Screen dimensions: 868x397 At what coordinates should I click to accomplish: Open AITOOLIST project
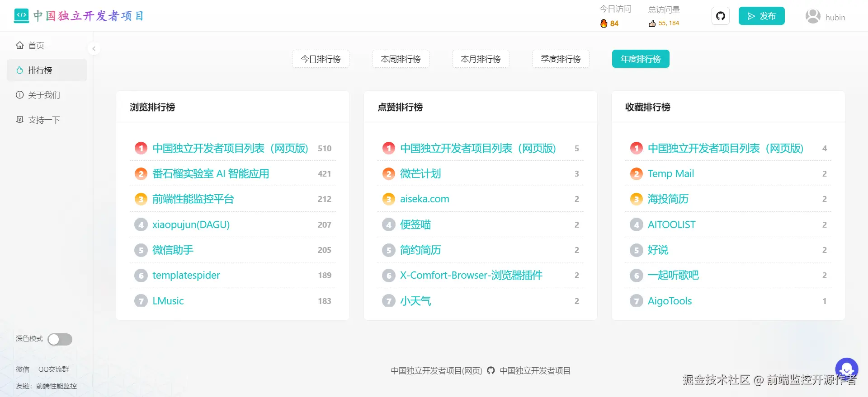pyautogui.click(x=671, y=224)
